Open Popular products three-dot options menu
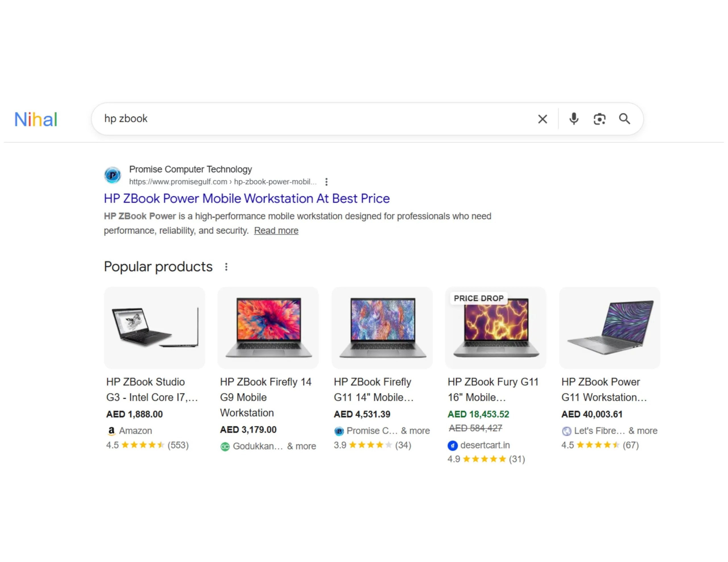Viewport: 728px width, 562px height. tap(226, 267)
